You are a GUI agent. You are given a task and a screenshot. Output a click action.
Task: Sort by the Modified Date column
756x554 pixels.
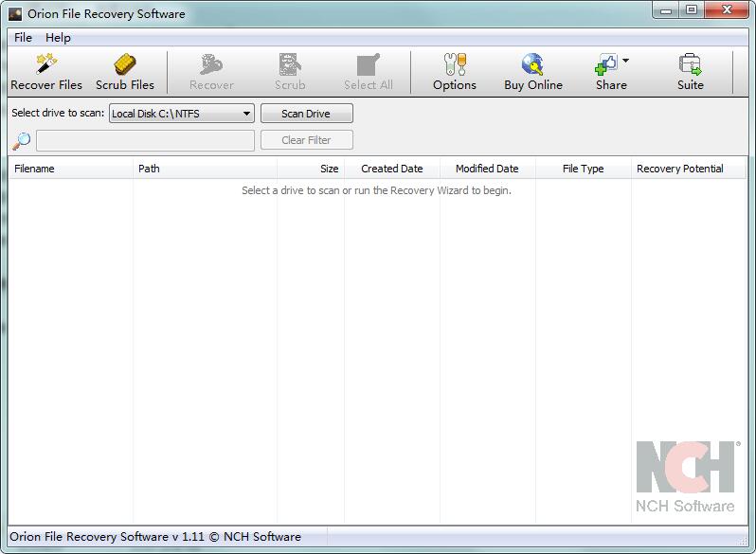(487, 169)
